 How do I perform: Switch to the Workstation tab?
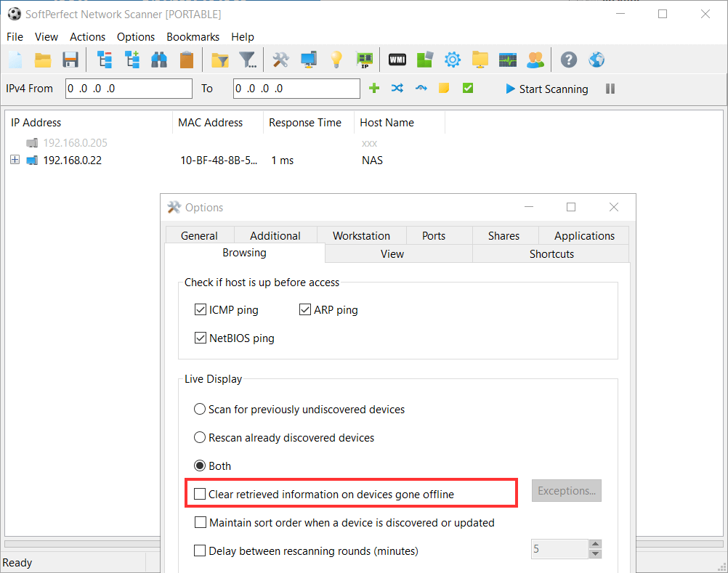(362, 236)
